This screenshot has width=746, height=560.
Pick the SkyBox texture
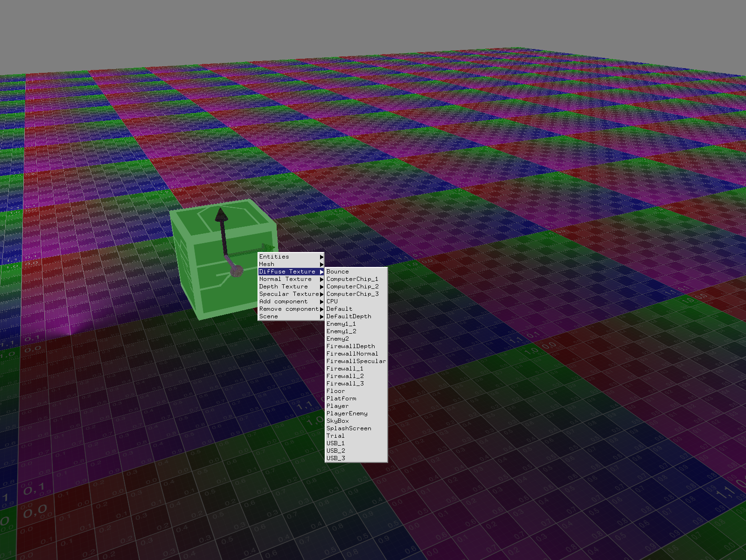337,421
